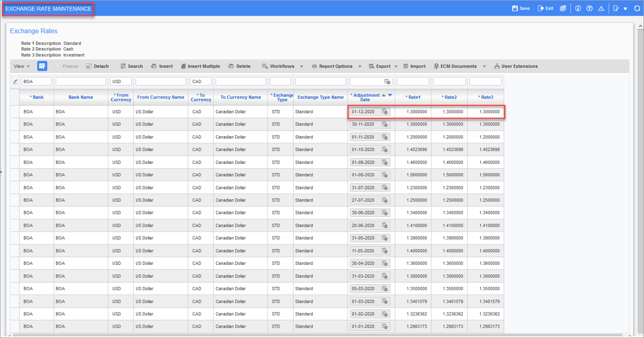
Task: Open calendar icon for 27-07-2020 date
Action: (x=385, y=200)
